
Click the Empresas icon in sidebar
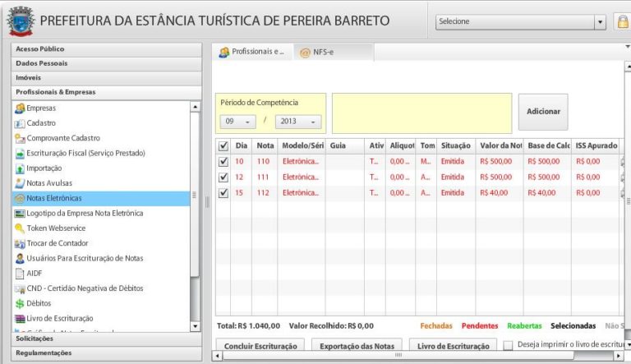[20, 108]
